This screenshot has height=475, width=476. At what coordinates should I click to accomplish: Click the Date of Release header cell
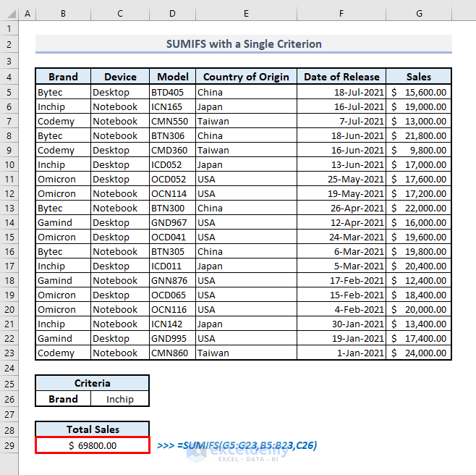coord(341,77)
